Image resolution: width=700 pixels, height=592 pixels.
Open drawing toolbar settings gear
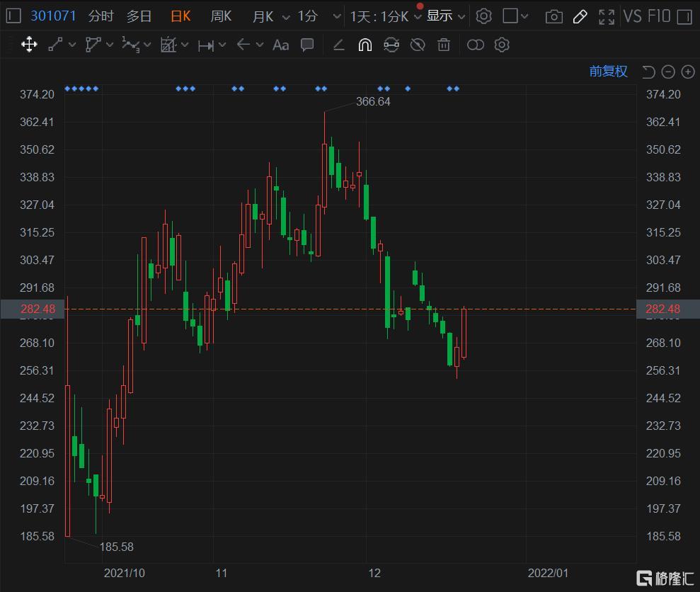[502, 45]
